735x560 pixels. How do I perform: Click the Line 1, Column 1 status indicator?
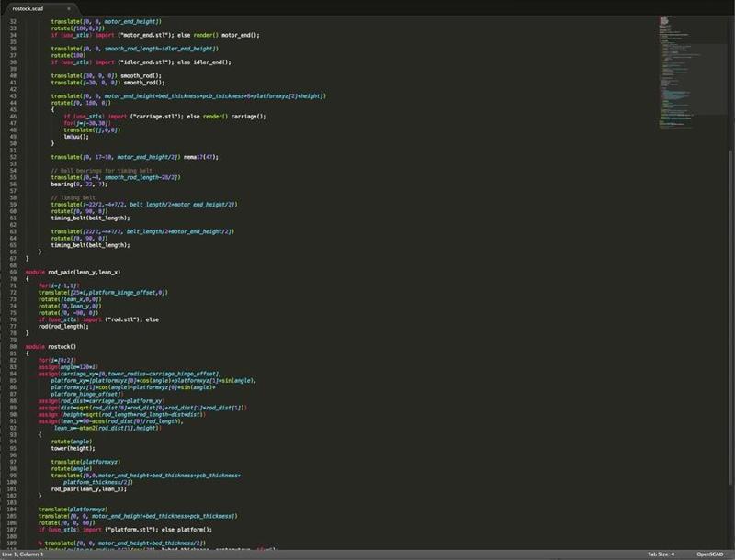click(x=24, y=554)
